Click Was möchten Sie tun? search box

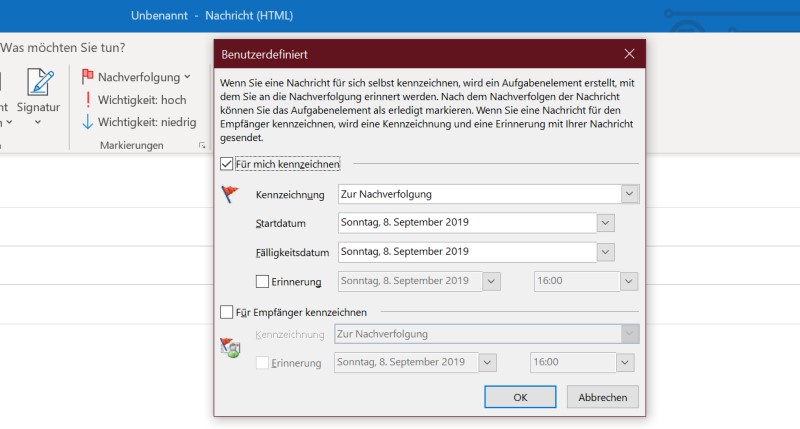tap(63, 47)
